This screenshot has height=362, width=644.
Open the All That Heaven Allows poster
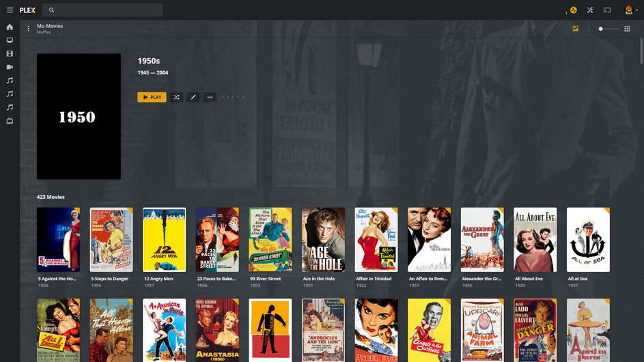[x=111, y=331]
